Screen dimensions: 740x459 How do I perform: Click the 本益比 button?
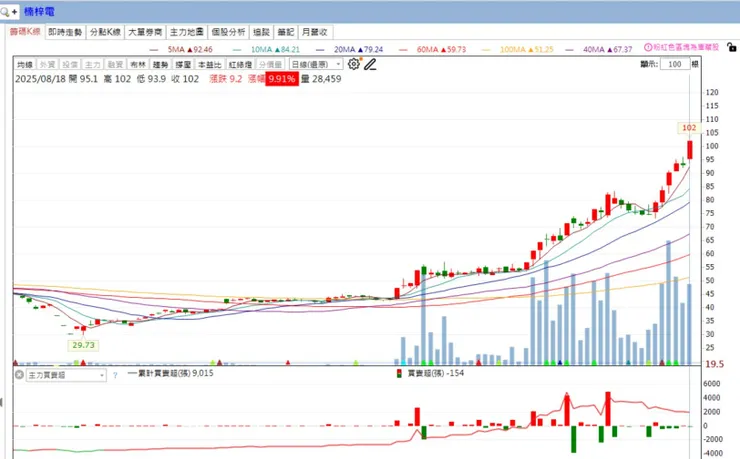click(210, 65)
